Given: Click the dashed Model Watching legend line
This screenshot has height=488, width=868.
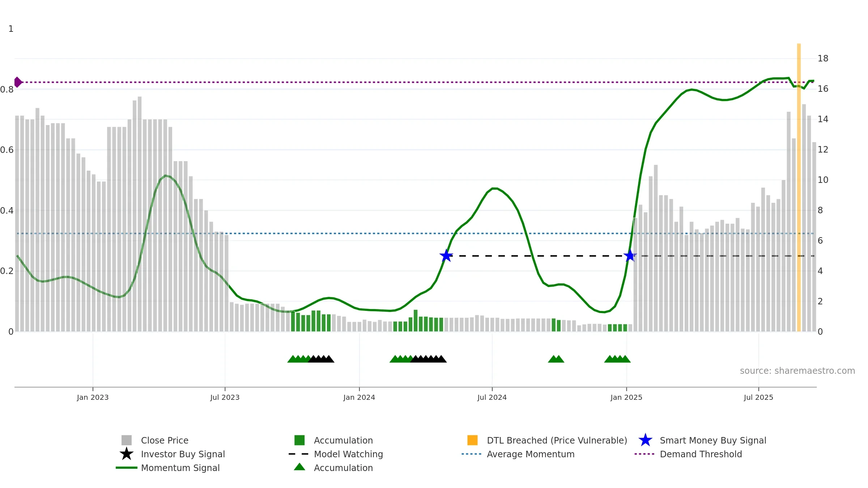Looking at the screenshot, I should click(x=299, y=454).
